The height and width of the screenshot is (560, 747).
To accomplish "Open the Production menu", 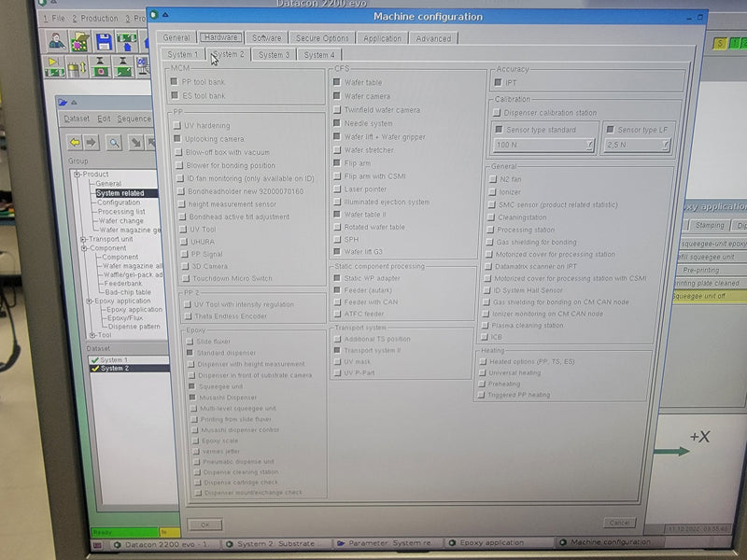I will pos(95,18).
